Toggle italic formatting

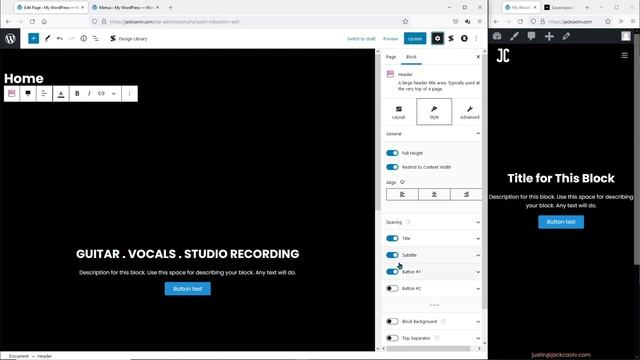point(89,93)
